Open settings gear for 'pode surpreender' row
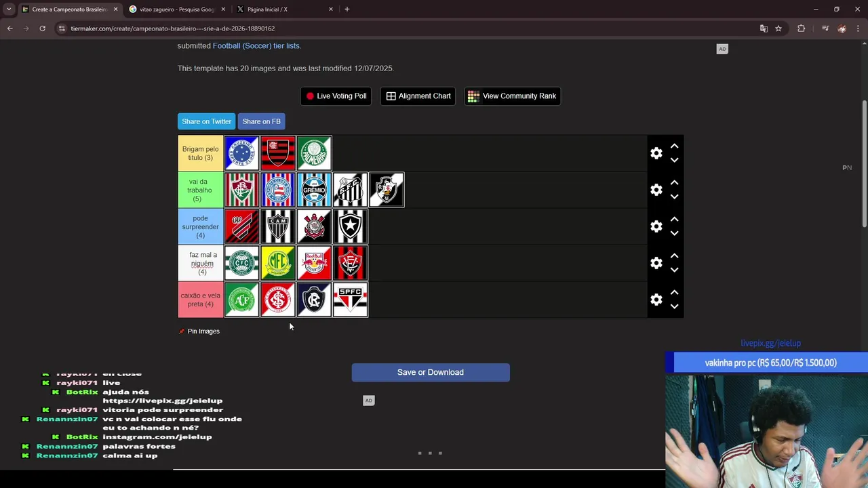 pos(656,226)
